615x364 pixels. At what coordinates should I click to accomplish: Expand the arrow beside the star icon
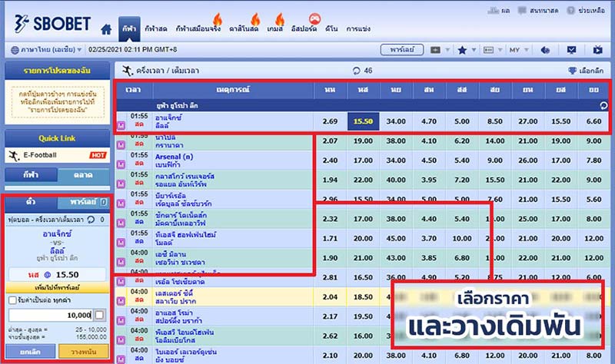coord(474,50)
